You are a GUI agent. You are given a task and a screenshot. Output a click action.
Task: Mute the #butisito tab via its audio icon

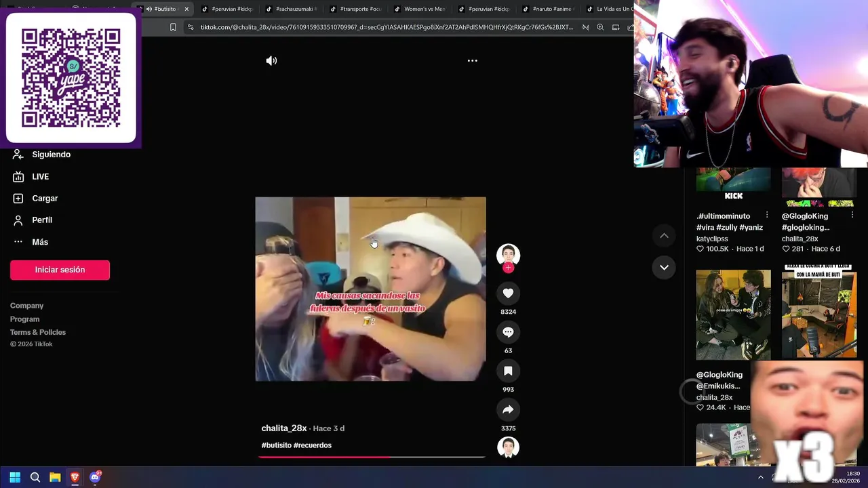coord(149,9)
